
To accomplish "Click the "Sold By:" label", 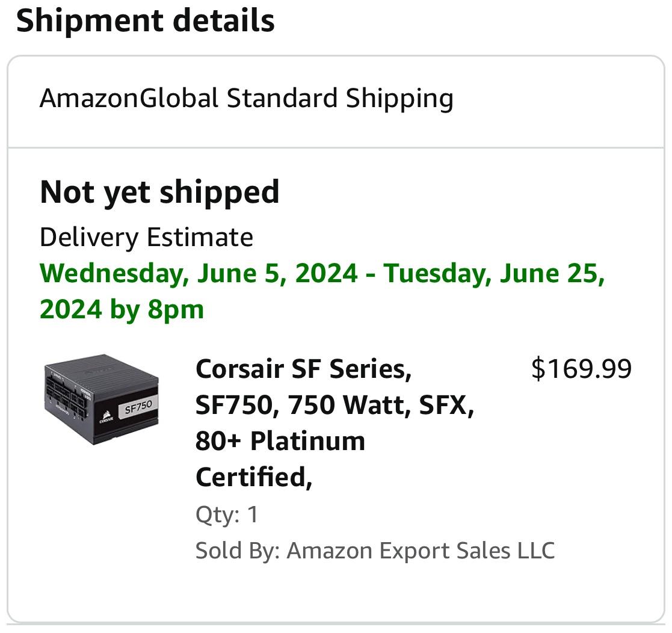I will [237, 551].
